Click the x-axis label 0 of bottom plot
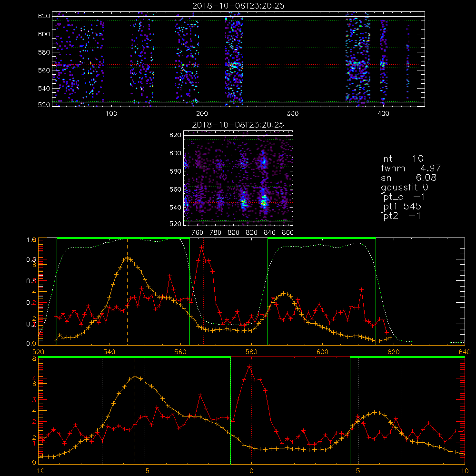The height and width of the screenshot is (476, 476). pyautogui.click(x=251, y=471)
